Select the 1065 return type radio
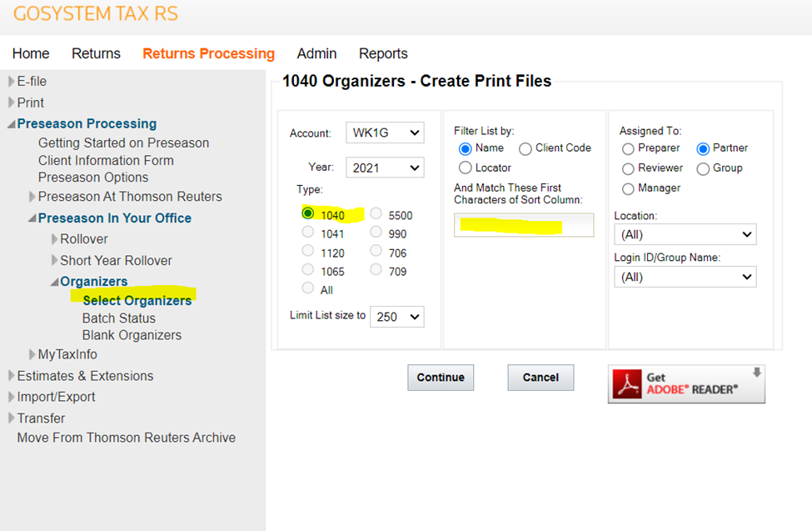 (x=307, y=269)
